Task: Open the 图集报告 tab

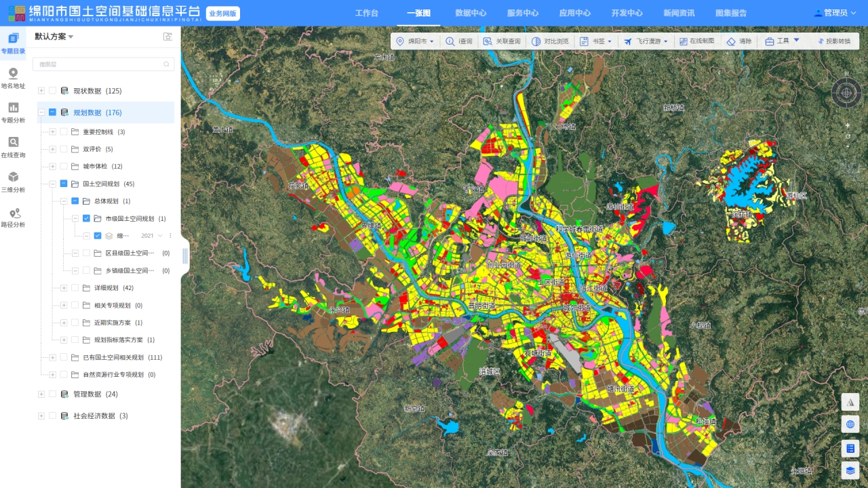Action: [x=731, y=13]
